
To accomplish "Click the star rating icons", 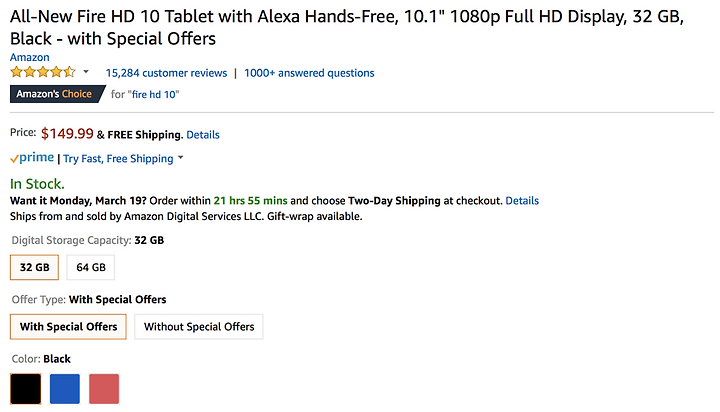I will tap(43, 72).
